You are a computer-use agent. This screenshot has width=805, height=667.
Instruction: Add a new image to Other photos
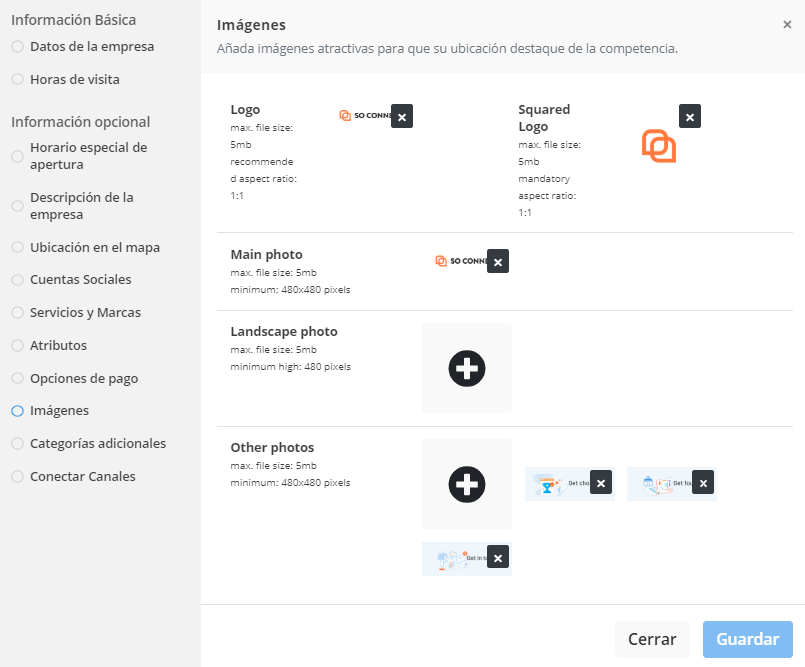467,484
